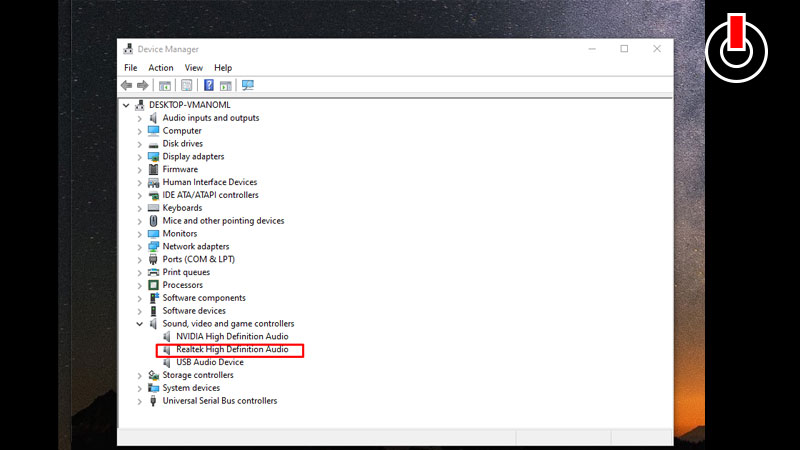Click the Universal Serial Bus controllers icon
Viewport: 800px width, 450px height.
(x=153, y=401)
